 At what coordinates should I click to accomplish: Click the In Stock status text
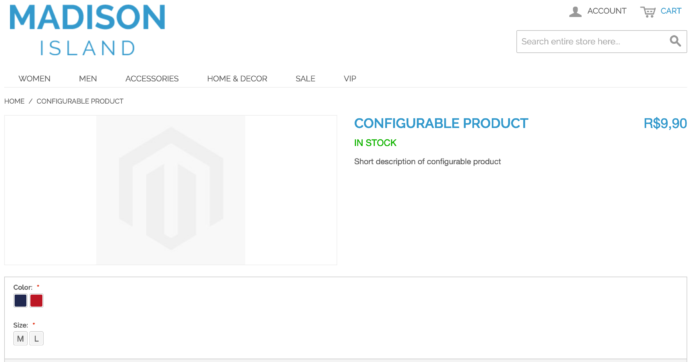(x=375, y=143)
